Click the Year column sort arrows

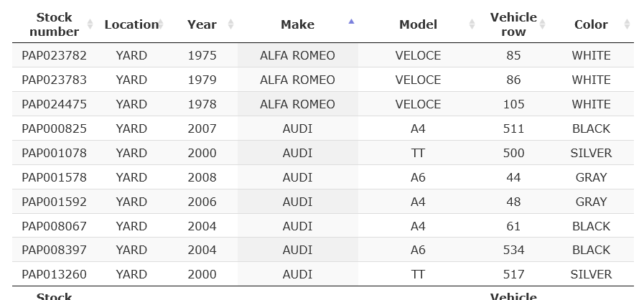(x=230, y=24)
